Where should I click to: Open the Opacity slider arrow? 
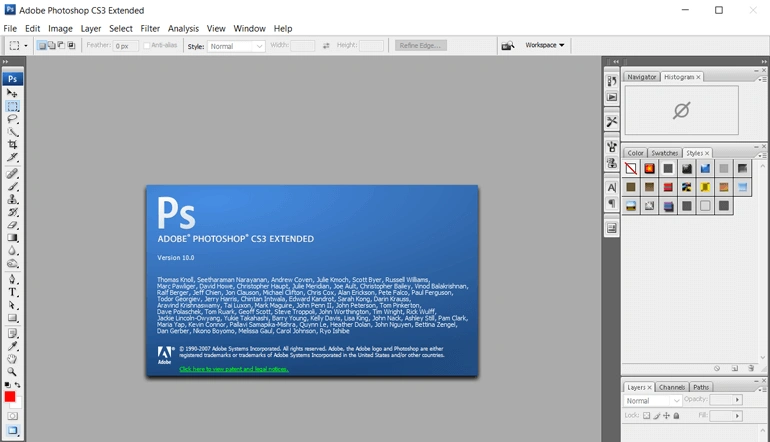coord(737,400)
